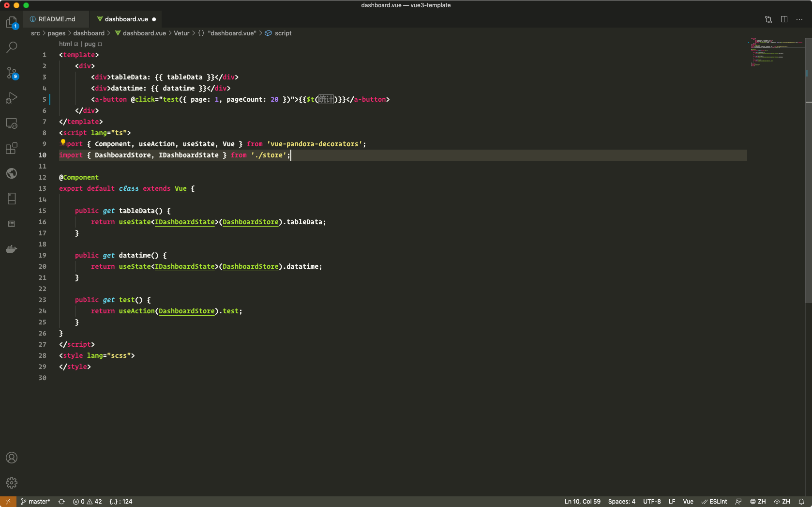
Task: Change indentation via Spaces: 4
Action: pyautogui.click(x=621, y=502)
